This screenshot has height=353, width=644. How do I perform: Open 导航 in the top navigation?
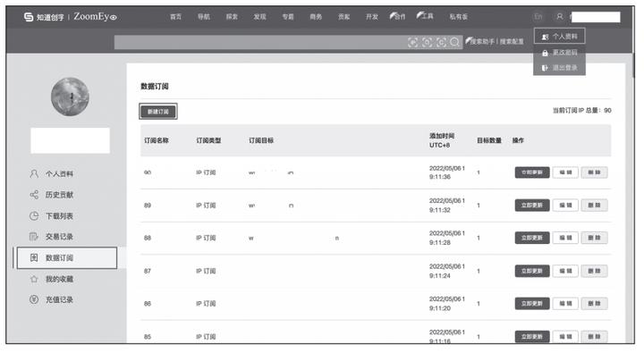coord(204,17)
